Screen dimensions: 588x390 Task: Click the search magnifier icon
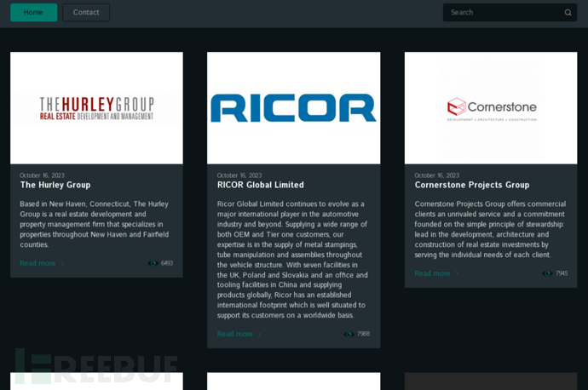(568, 13)
